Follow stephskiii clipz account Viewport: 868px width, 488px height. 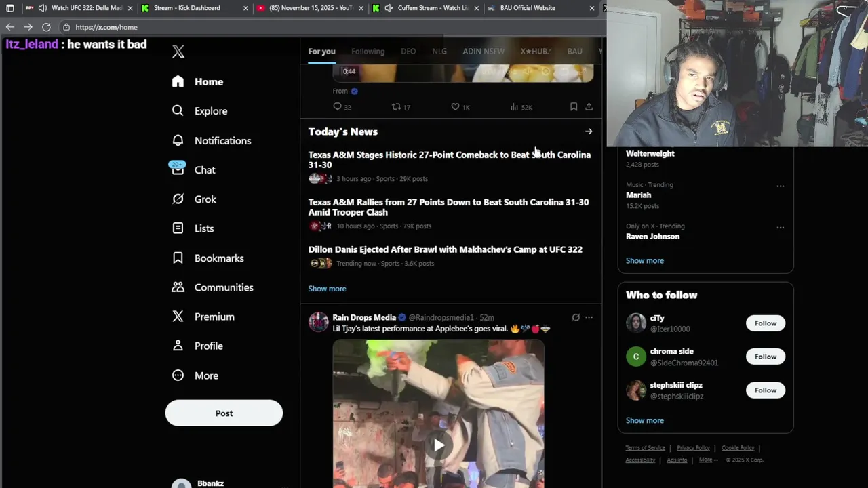pyautogui.click(x=766, y=390)
